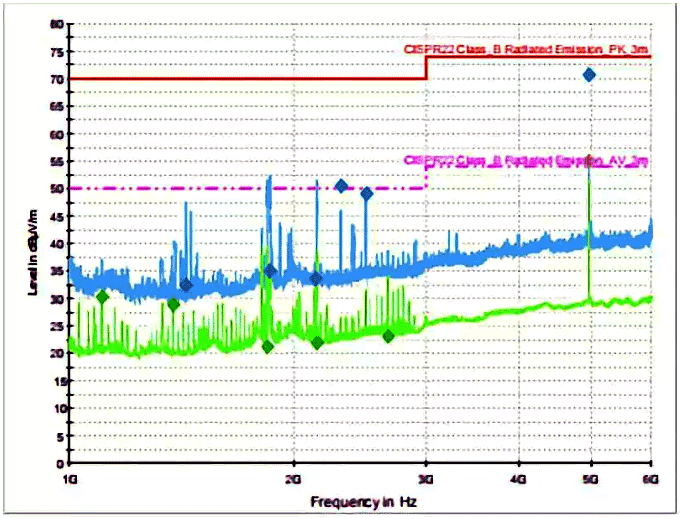681x518 pixels.
Task: Click the blue diamond near 21.5 Hz, 33 dB
Action: click(316, 279)
